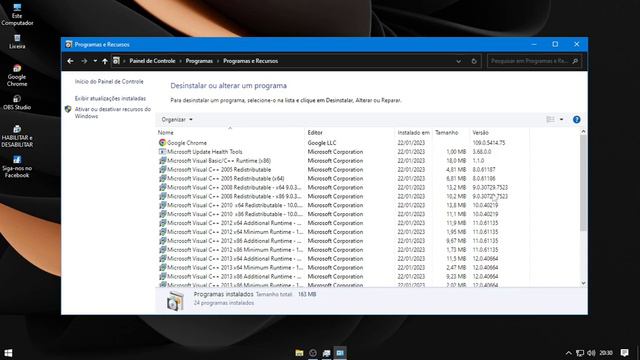Sort by the Instalado em column header
This screenshot has width=640, height=360.
click(x=413, y=133)
